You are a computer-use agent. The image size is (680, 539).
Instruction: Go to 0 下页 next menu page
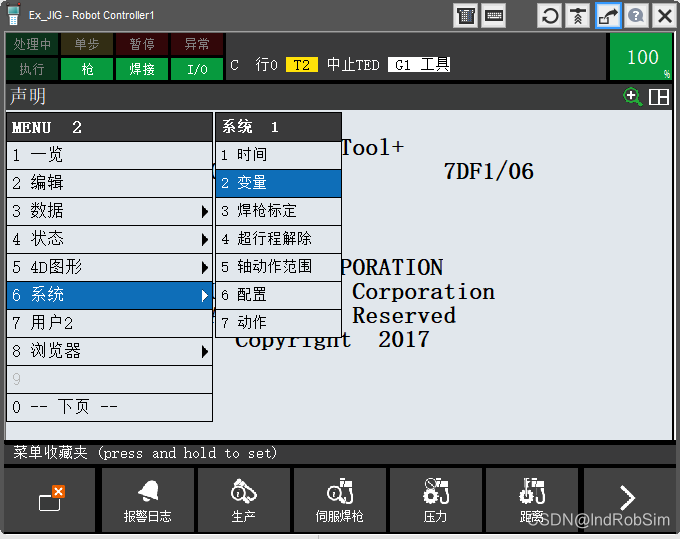[109, 407]
